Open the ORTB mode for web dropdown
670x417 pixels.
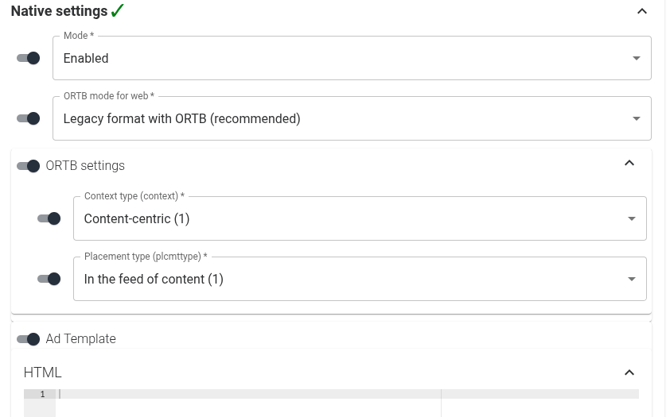(340, 118)
